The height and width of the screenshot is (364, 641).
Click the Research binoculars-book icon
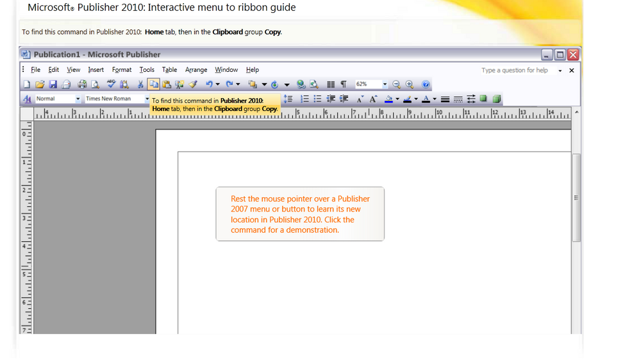pyautogui.click(x=124, y=85)
